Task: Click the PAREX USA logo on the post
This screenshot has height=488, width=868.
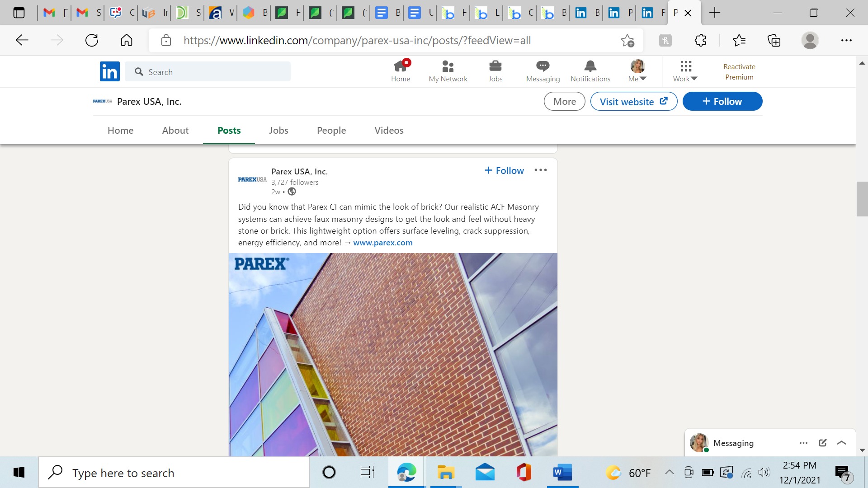Action: pos(252,179)
